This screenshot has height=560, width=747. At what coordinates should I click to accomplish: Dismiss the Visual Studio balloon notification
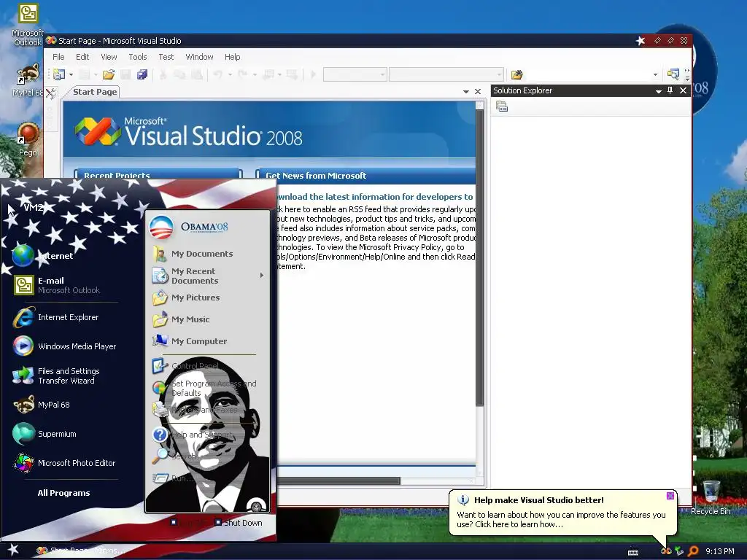670,496
